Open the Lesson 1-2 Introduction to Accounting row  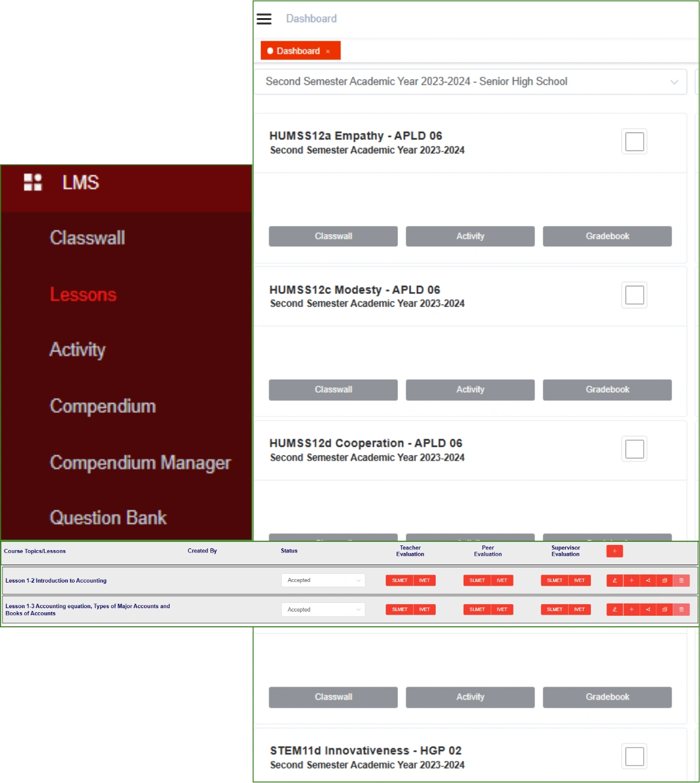point(56,580)
